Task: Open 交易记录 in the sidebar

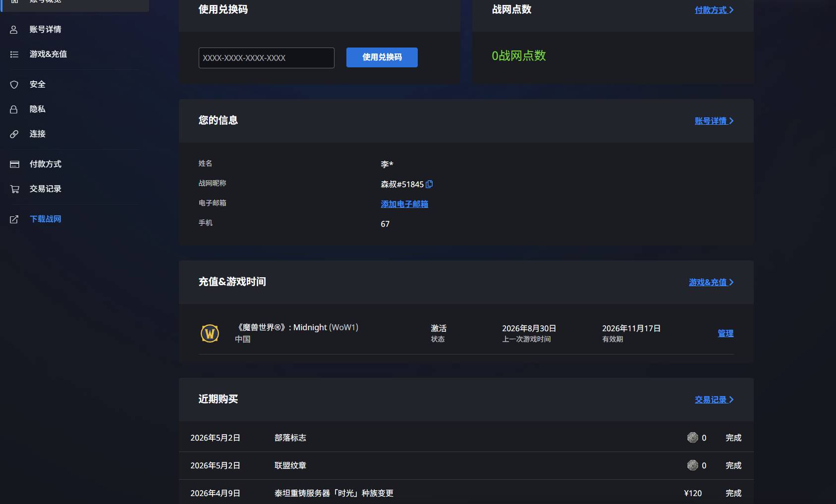Action: click(45, 189)
